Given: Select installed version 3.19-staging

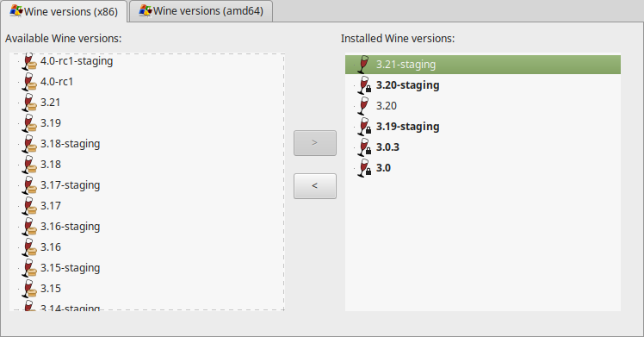Looking at the screenshot, I should pyautogui.click(x=408, y=127).
